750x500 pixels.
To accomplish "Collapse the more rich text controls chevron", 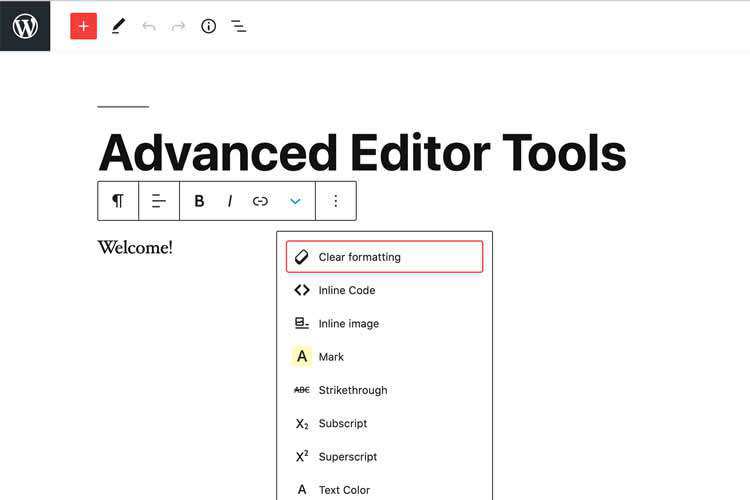I will tap(295, 201).
